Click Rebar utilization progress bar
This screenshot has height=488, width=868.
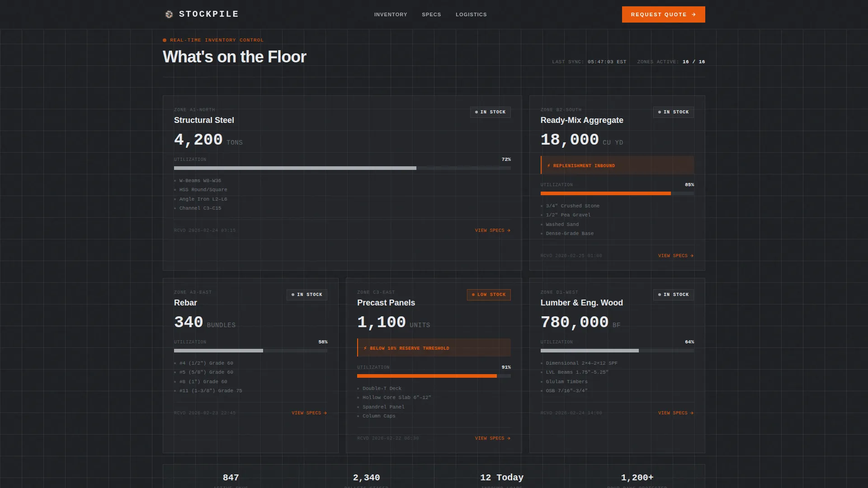click(x=250, y=351)
